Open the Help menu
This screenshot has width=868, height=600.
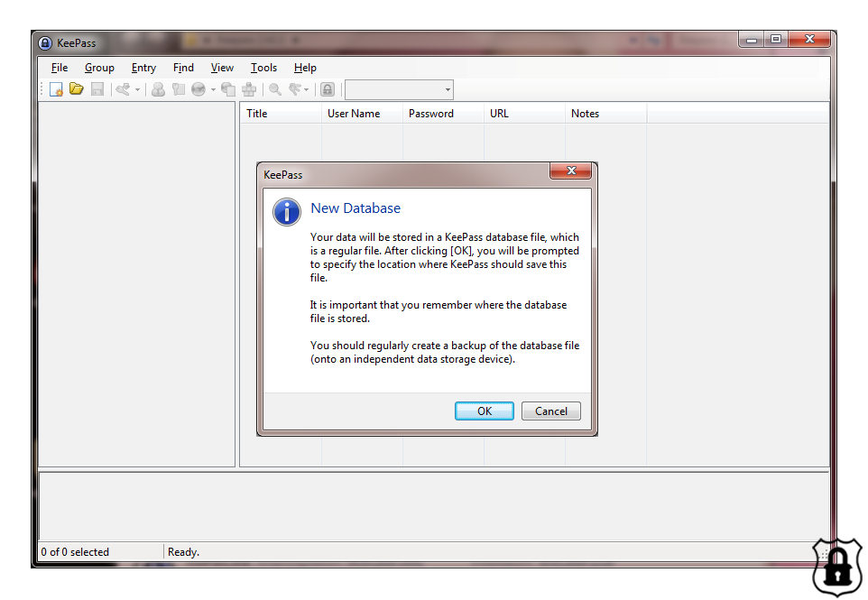tap(305, 68)
